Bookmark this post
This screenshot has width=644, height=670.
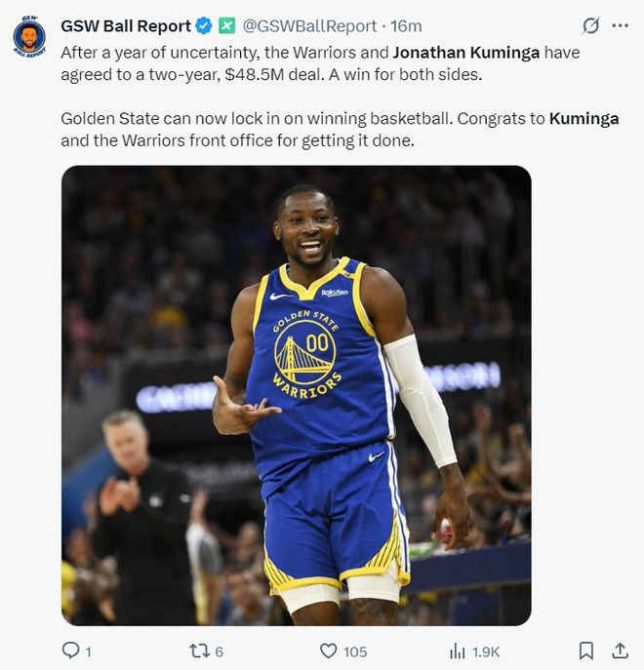coord(585,650)
